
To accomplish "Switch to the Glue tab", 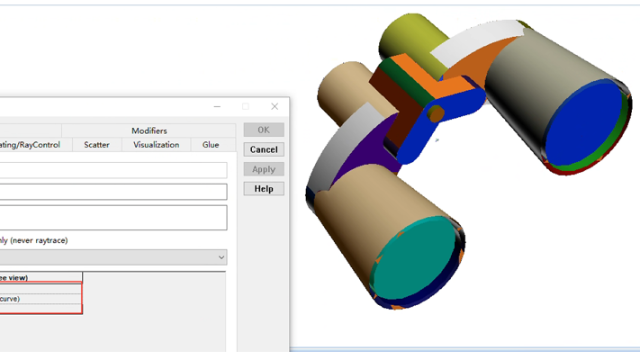I will 211,145.
